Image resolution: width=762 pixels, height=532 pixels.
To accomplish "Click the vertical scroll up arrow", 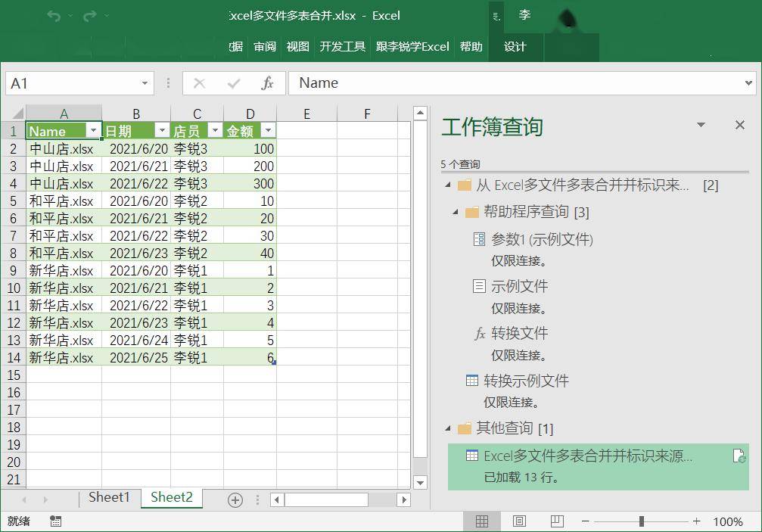I will point(421,114).
